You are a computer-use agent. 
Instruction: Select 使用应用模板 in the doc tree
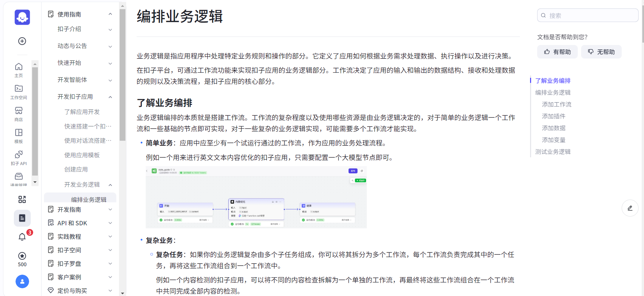click(82, 155)
